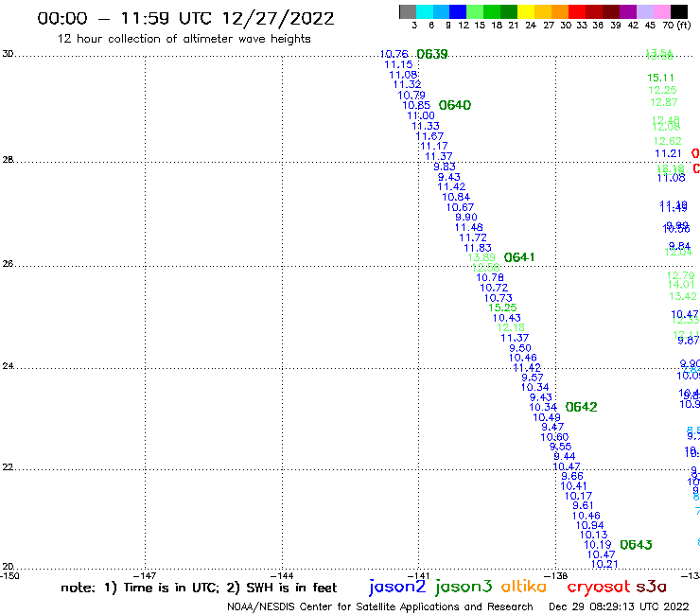Image resolution: width=700 pixels, height=615 pixels.
Task: Click the latitude axis label 28
Action: (8, 160)
